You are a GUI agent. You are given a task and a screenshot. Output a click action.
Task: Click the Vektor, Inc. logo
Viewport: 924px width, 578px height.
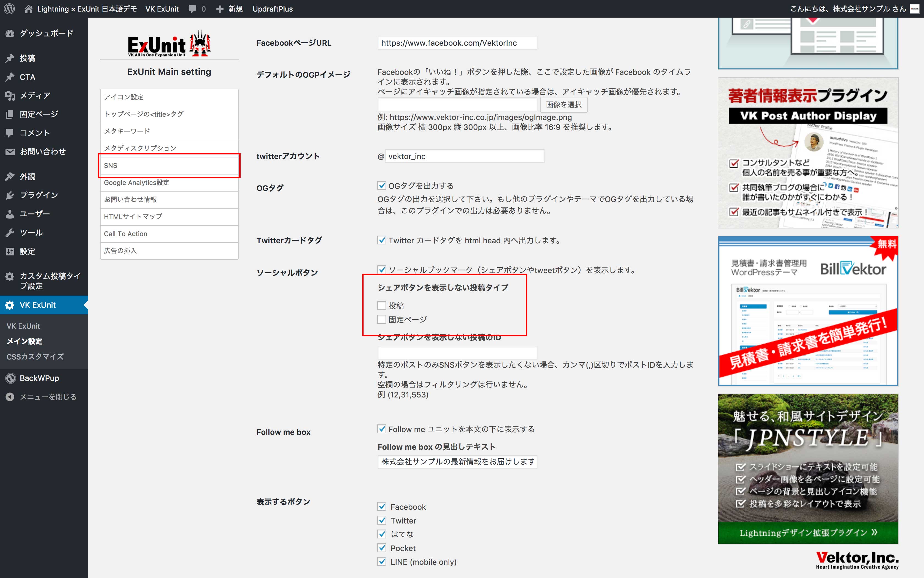[x=857, y=560]
